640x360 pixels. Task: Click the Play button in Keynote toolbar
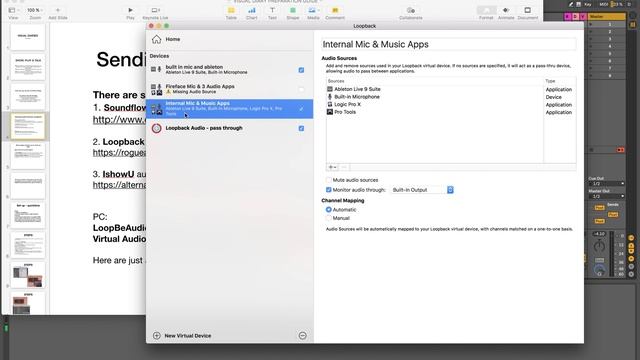point(130,13)
